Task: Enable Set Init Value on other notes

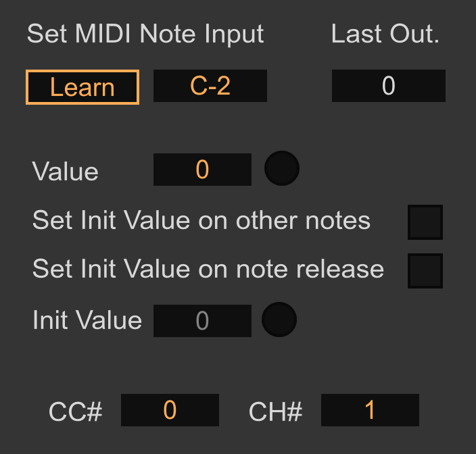Action: click(425, 222)
